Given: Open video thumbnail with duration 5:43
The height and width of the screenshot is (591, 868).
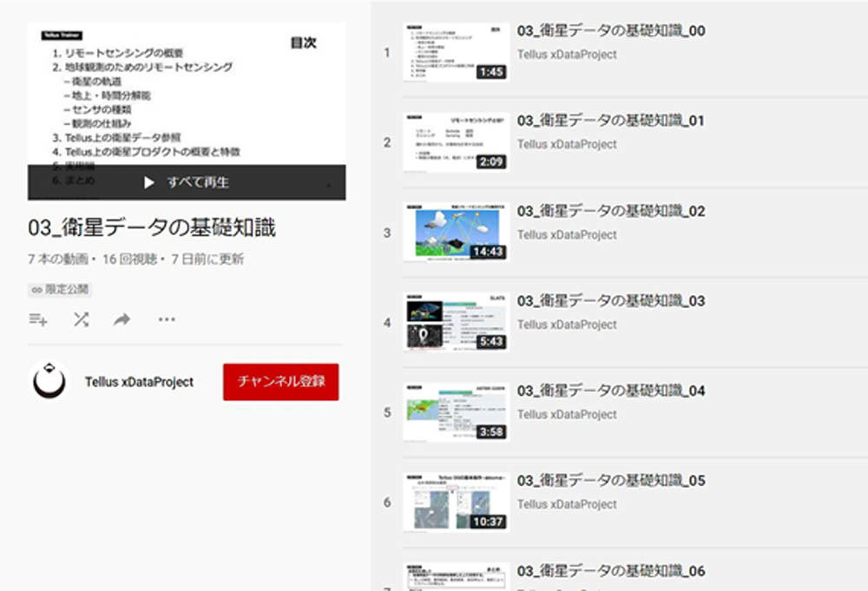Looking at the screenshot, I should (457, 323).
